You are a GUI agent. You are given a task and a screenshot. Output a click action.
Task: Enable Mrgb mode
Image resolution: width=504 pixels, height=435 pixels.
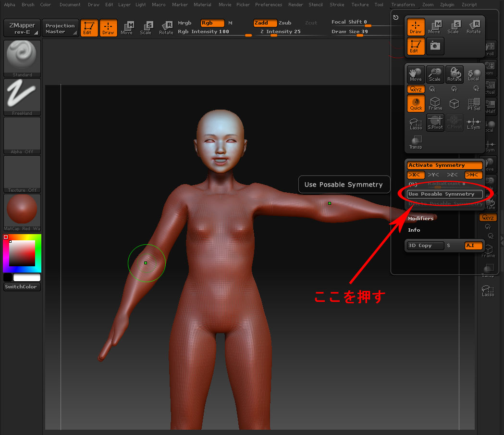[x=184, y=23]
